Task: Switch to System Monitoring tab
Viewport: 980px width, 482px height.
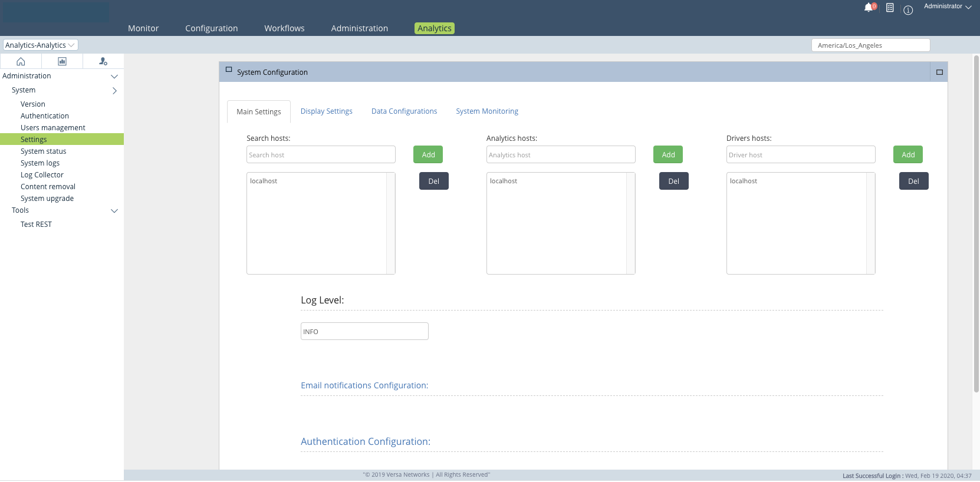Action: [487, 111]
